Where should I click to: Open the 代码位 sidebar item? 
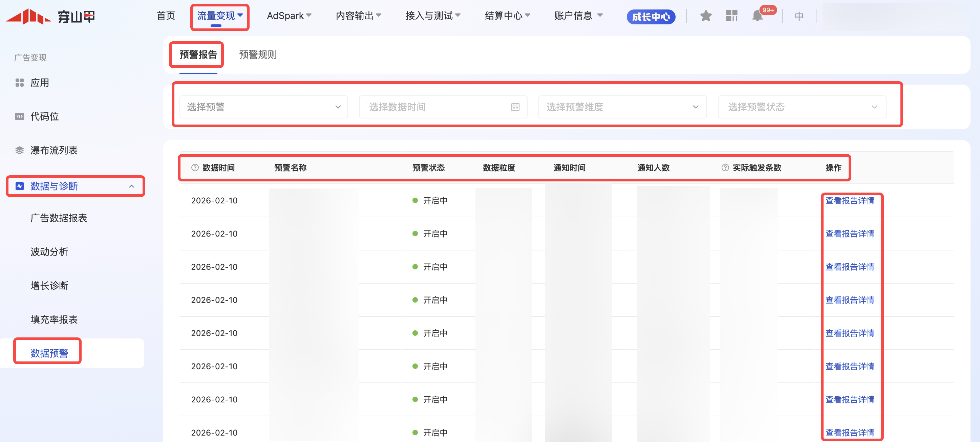tap(44, 116)
